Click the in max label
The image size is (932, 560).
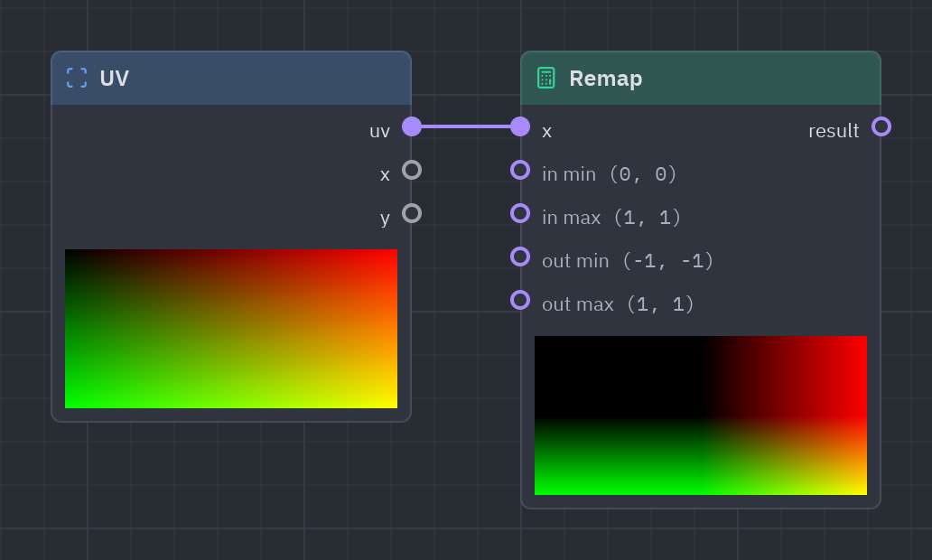point(571,218)
